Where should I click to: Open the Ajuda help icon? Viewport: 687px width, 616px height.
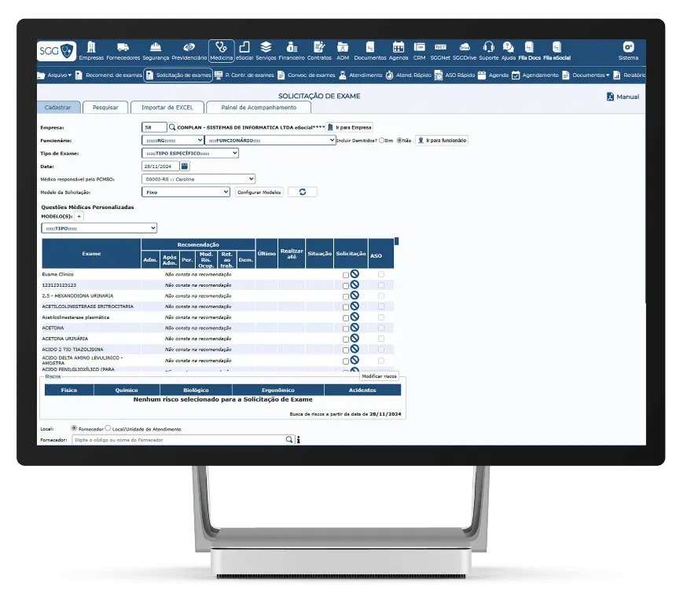click(509, 51)
